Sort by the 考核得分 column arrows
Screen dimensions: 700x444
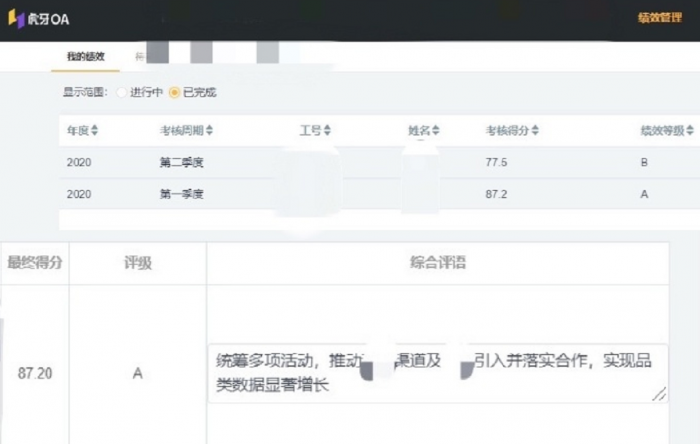pyautogui.click(x=535, y=130)
